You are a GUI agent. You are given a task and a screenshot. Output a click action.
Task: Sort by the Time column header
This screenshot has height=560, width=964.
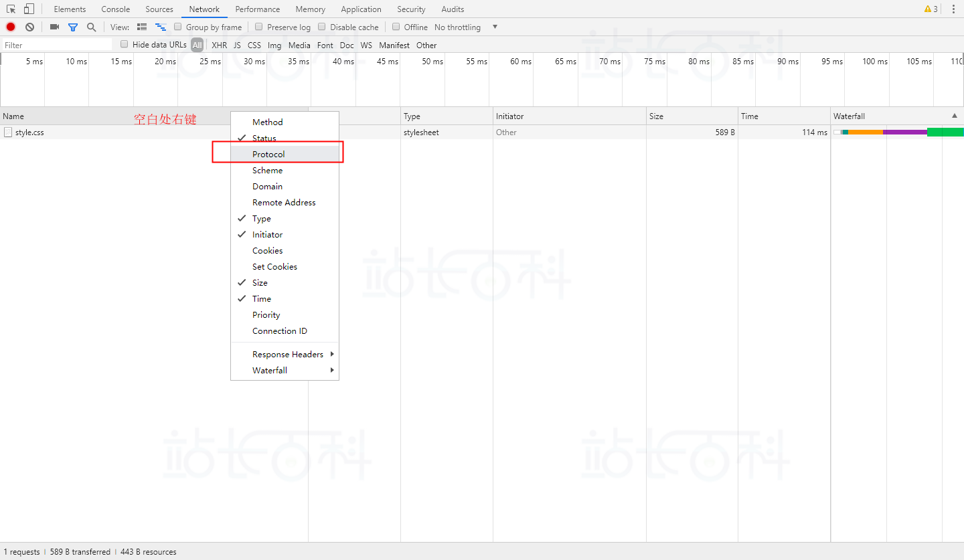785,116
